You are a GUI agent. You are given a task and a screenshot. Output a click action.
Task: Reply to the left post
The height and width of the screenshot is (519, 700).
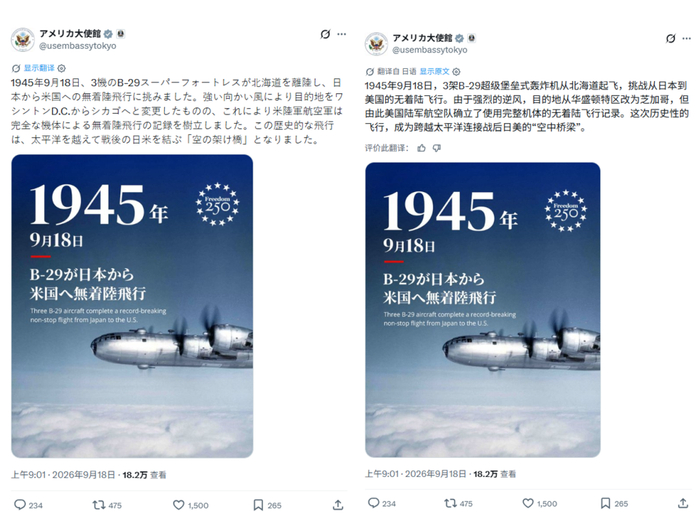[20, 505]
